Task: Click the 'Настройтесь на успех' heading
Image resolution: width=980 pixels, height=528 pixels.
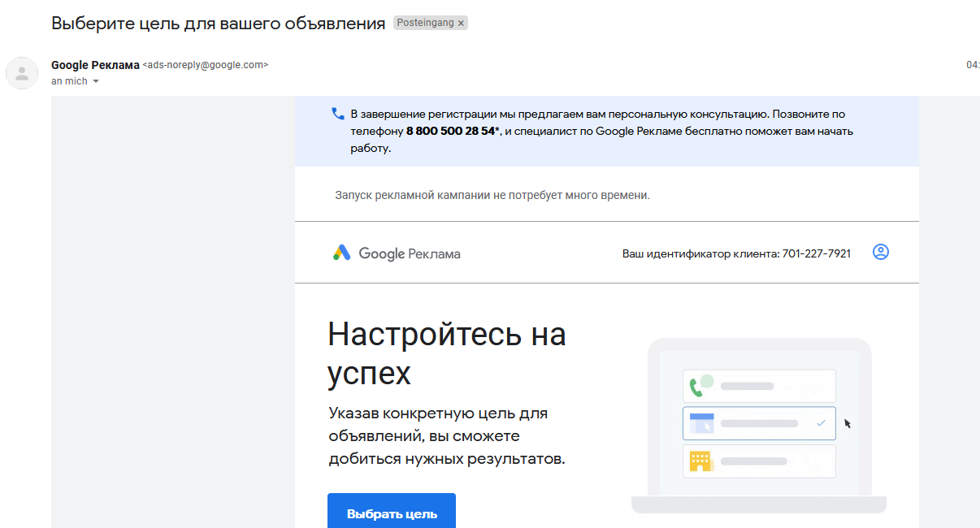Action: [x=446, y=353]
